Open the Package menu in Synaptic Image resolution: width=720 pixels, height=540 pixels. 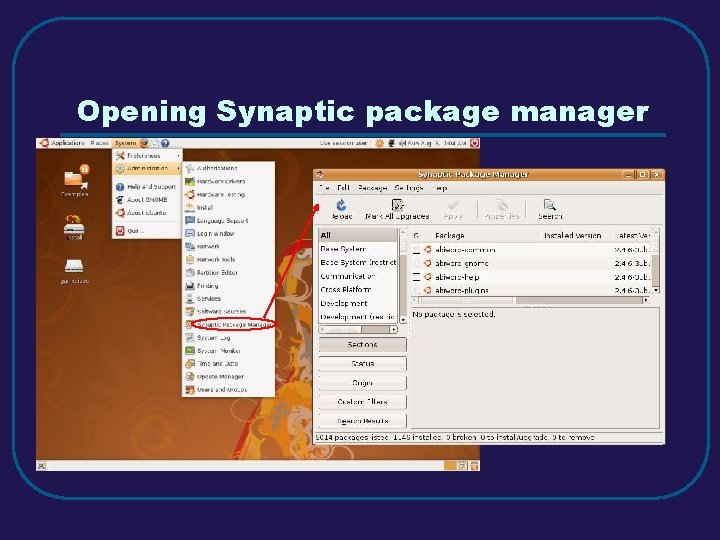372,188
